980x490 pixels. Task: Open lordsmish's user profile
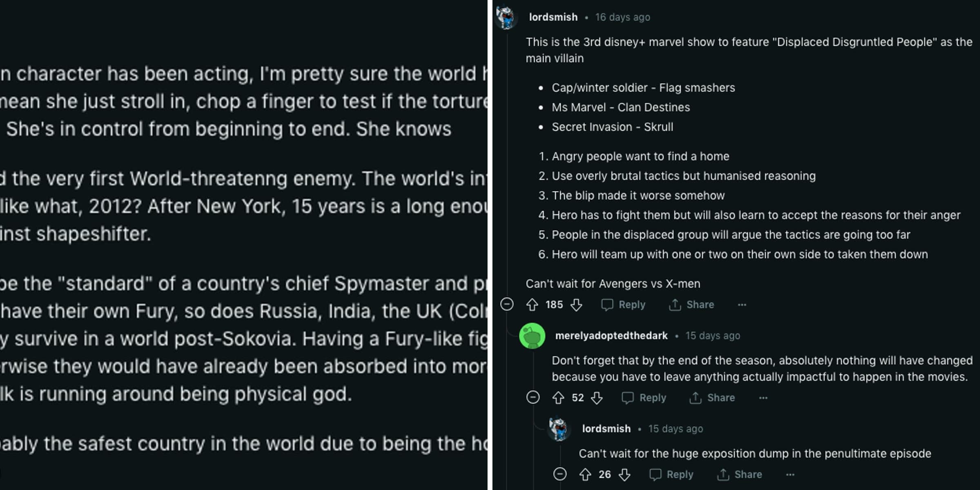(552, 17)
